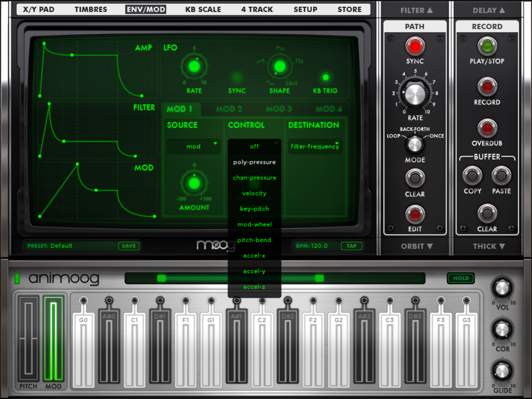Click the Pitch strip slider
532x399 pixels.
coord(29,338)
